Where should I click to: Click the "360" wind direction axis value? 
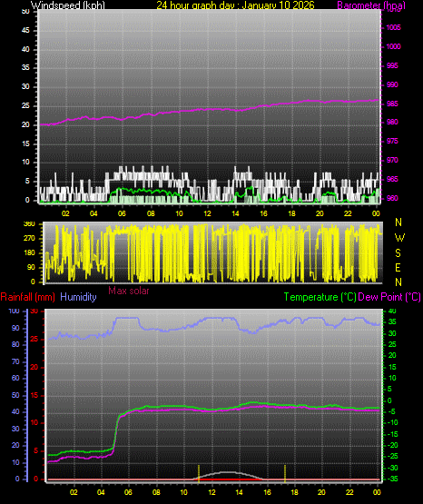coord(29,224)
